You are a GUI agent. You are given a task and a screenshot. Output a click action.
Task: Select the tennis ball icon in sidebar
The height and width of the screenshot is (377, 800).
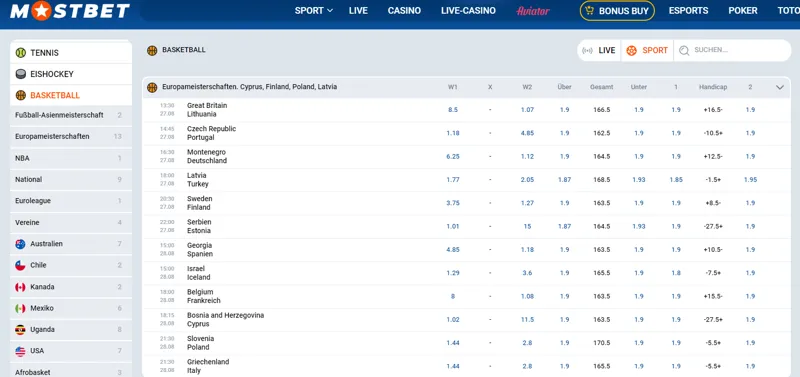20,53
